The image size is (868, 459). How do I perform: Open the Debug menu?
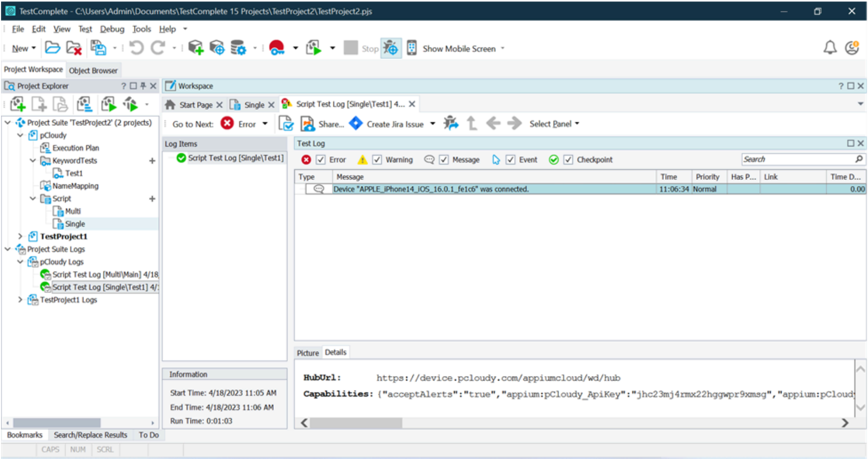coord(112,29)
